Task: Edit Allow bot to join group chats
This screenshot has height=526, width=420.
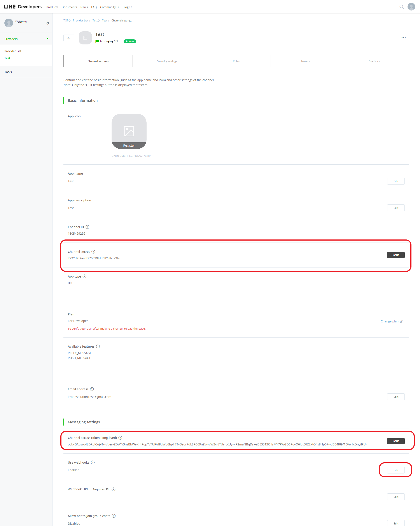Action: point(396,523)
